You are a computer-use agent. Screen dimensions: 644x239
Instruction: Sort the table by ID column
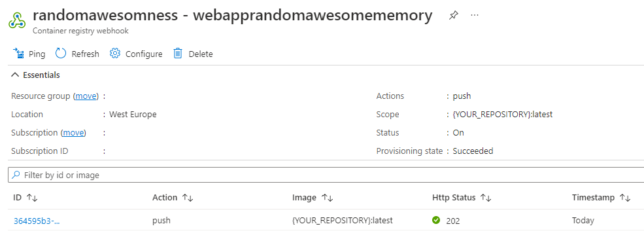pos(32,198)
